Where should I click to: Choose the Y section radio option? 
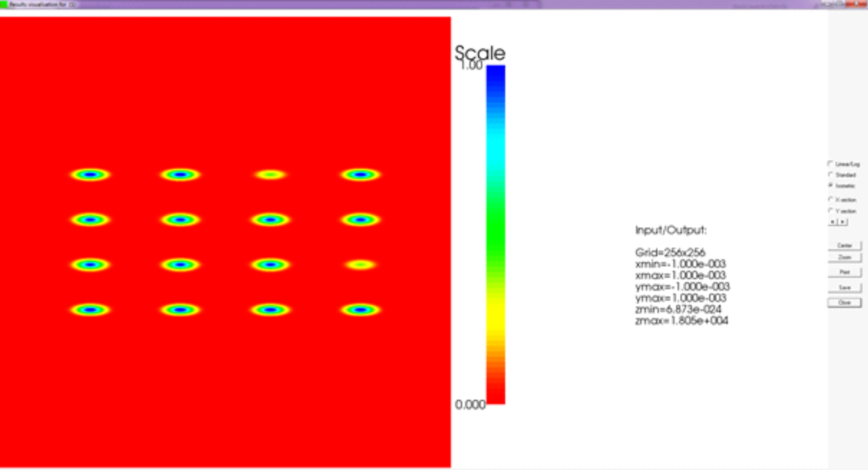coord(831,211)
